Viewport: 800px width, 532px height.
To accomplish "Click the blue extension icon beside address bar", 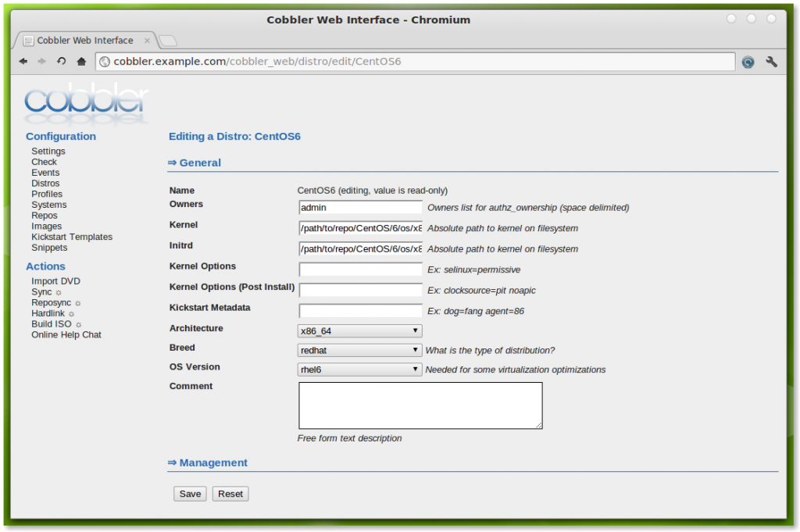I will 748,62.
